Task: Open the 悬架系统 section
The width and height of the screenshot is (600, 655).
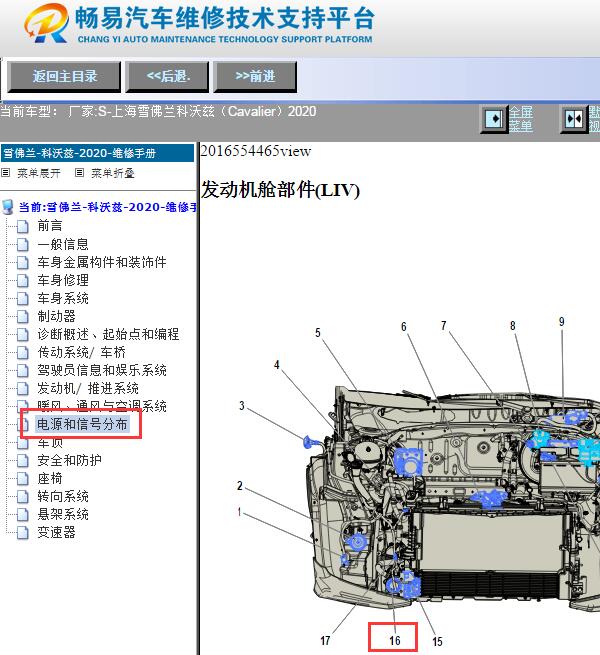Action: point(63,514)
